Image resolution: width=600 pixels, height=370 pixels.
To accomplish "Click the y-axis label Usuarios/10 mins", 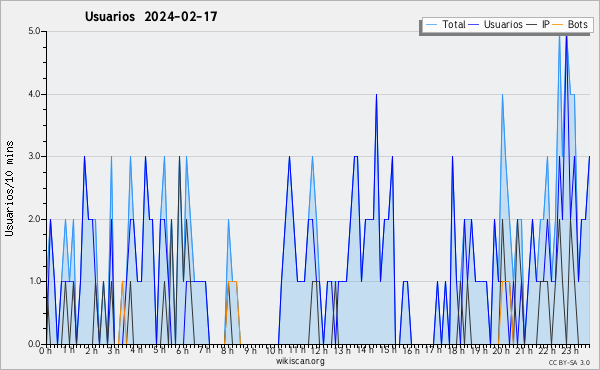I will [9, 189].
